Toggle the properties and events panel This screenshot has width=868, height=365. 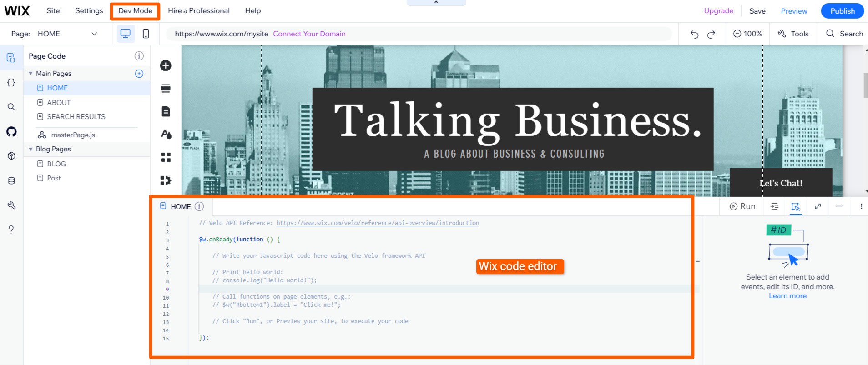click(x=795, y=206)
